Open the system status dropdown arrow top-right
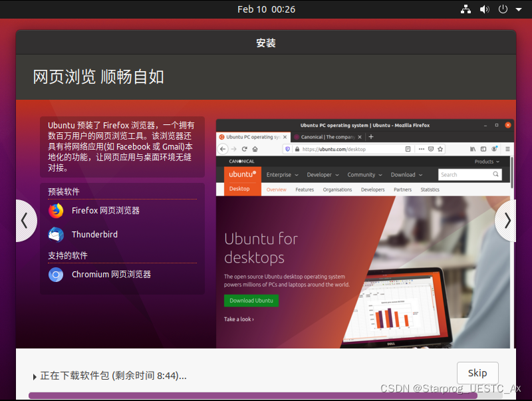Image resolution: width=532 pixels, height=401 pixels. pos(519,9)
